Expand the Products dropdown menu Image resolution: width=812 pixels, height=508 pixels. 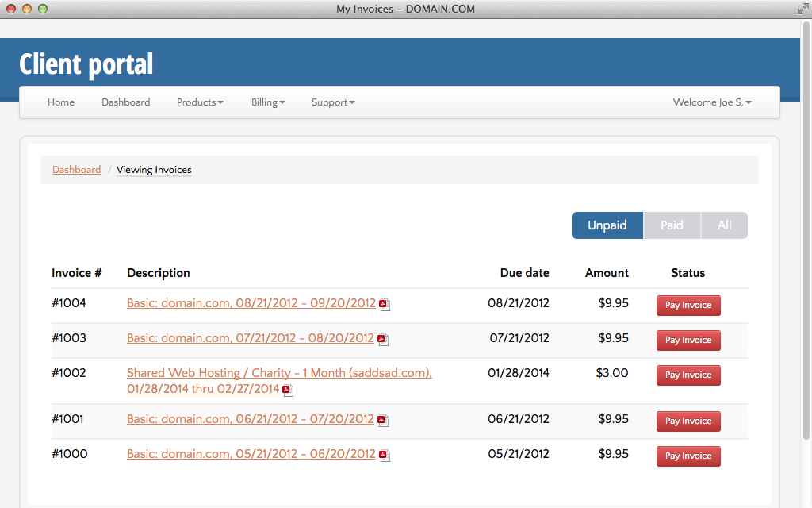[200, 102]
